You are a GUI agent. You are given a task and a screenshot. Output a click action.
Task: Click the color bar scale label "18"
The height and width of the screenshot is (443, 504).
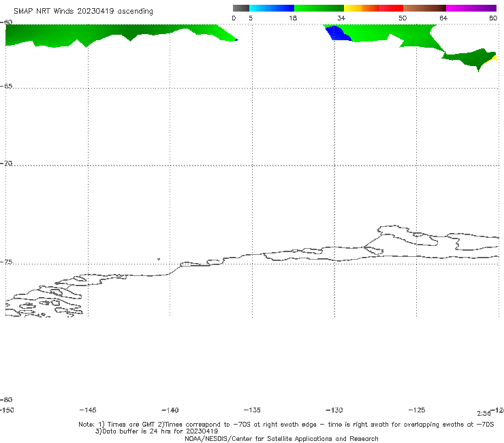click(x=293, y=18)
